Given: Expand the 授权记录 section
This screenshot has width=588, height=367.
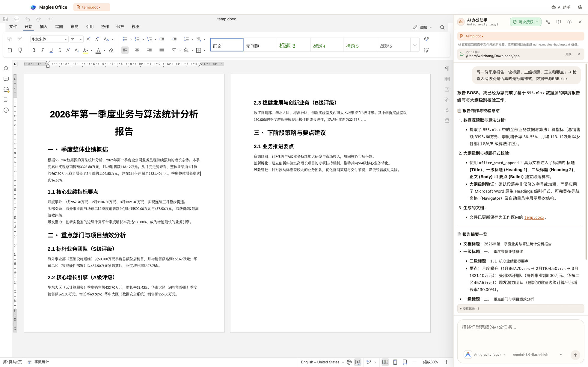Looking at the screenshot, I should (x=521, y=309).
